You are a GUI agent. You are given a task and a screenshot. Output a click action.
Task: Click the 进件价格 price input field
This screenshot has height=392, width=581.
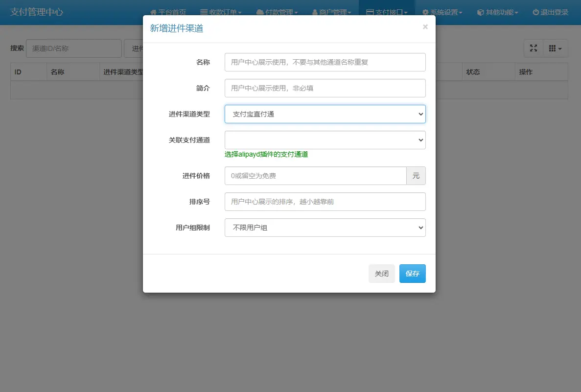point(315,176)
